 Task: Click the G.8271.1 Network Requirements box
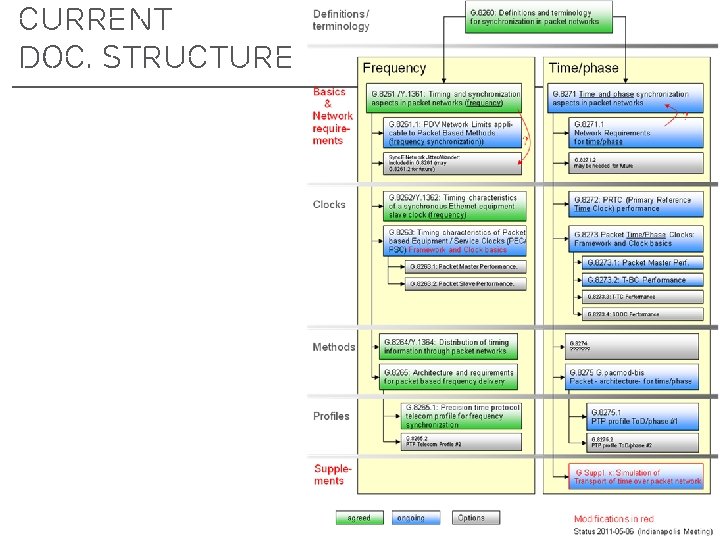(636, 133)
